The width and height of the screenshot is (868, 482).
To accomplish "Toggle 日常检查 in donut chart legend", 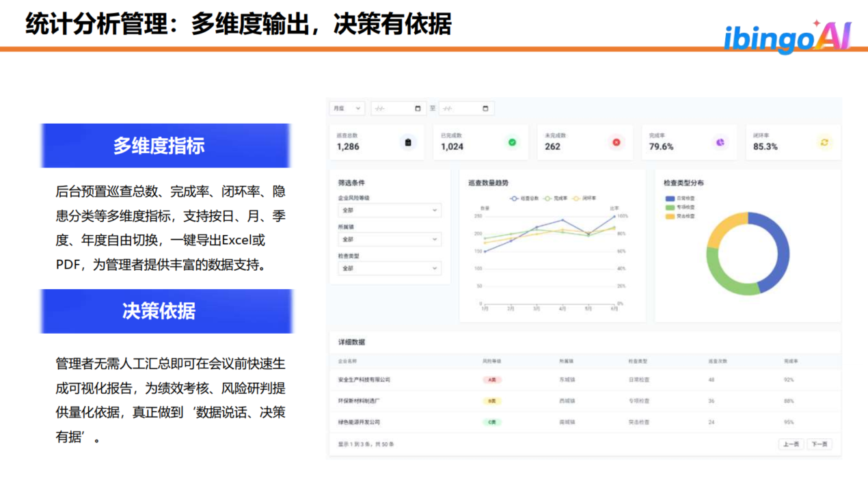I will pyautogui.click(x=680, y=198).
